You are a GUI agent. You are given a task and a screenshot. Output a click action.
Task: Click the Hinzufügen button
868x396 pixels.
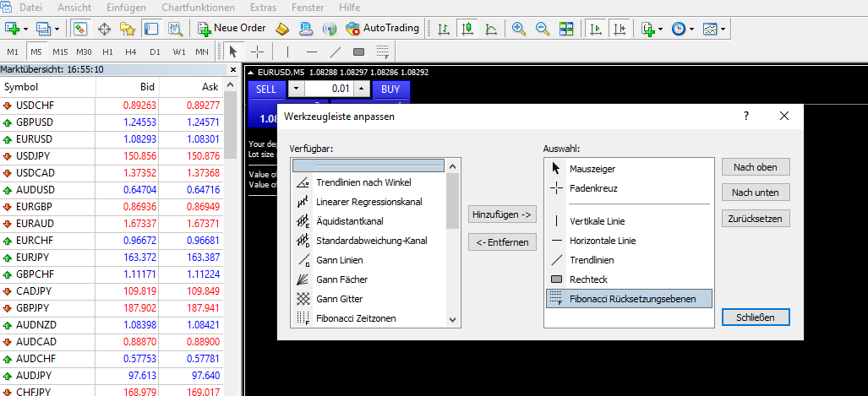pos(503,214)
